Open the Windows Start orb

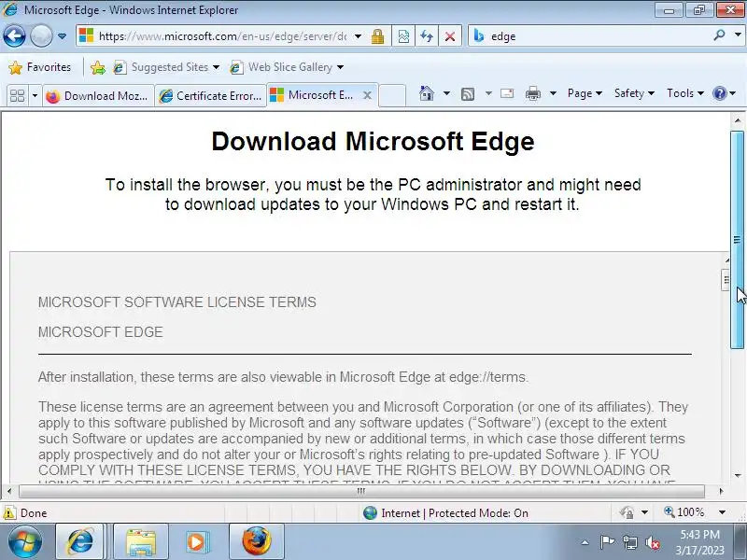point(25,541)
